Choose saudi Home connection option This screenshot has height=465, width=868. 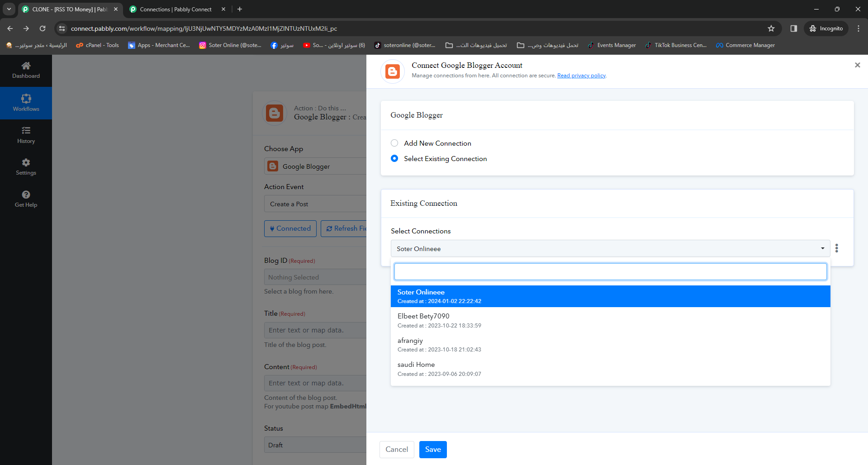611,369
